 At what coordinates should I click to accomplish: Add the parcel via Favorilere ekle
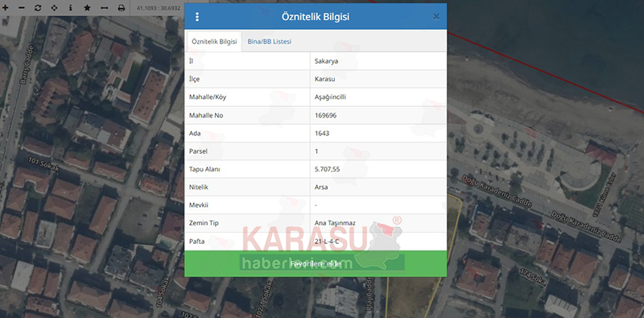[x=316, y=264]
